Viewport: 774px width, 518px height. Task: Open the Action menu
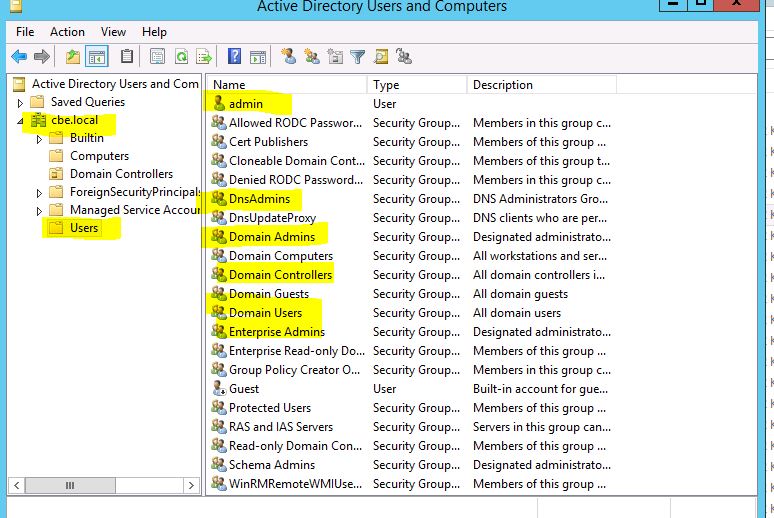click(67, 32)
